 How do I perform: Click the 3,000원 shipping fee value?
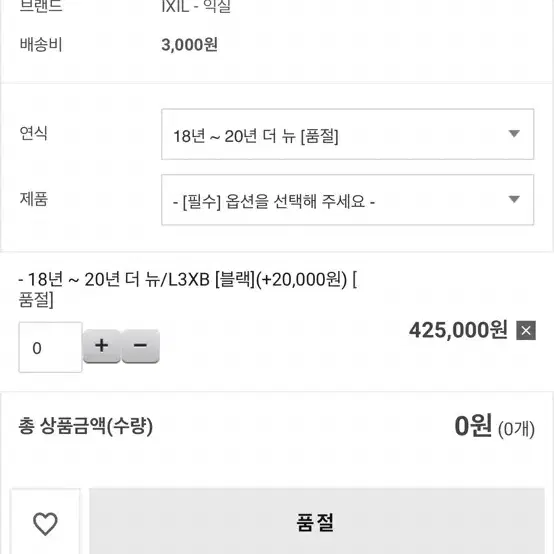click(189, 45)
